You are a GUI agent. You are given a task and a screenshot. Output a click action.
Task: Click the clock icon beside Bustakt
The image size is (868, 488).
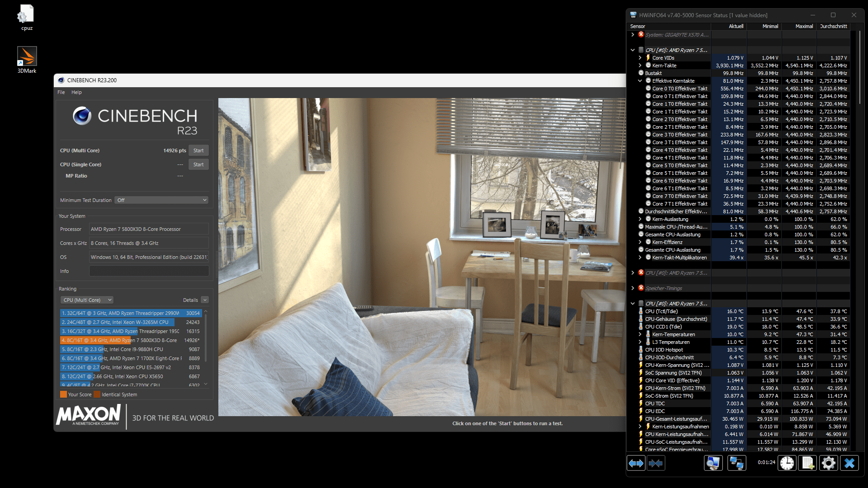pyautogui.click(x=641, y=73)
